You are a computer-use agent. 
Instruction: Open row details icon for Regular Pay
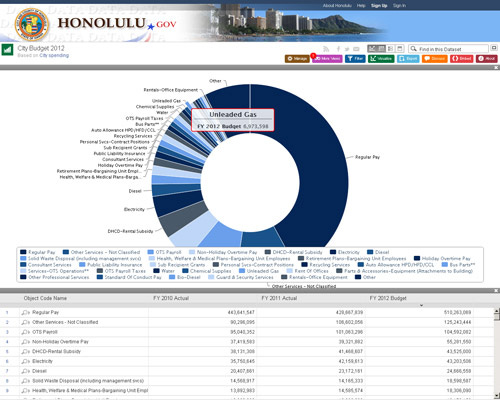pos(26,313)
